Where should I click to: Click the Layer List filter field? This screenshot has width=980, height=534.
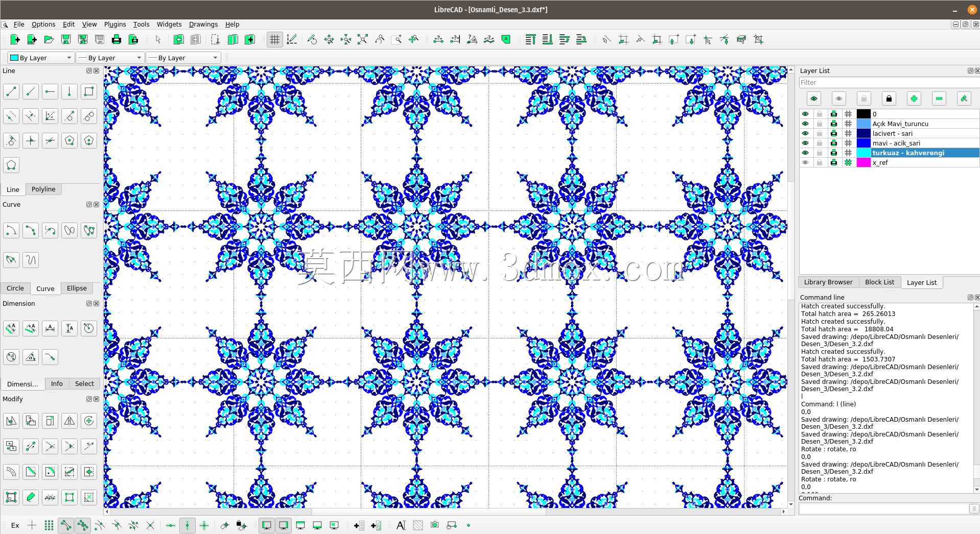click(889, 82)
